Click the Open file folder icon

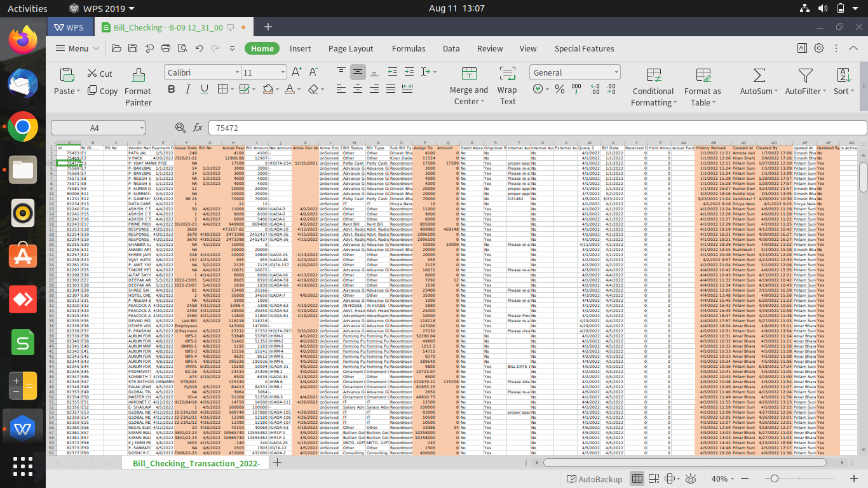(x=116, y=48)
